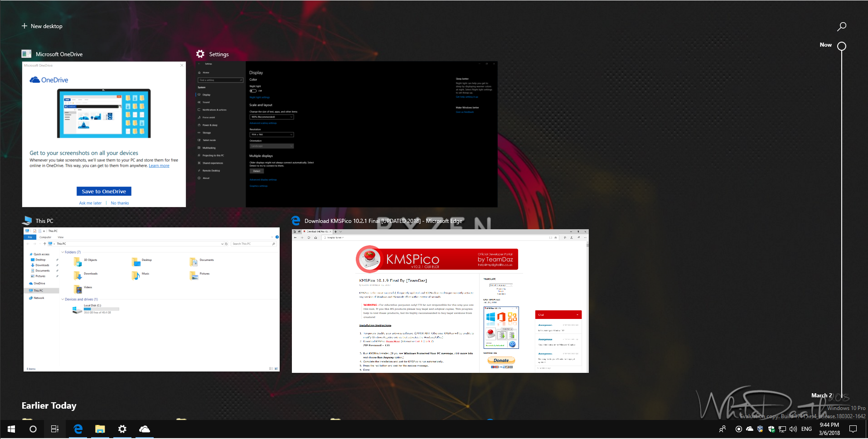
Task: Click the network tray icon
Action: [782, 429]
